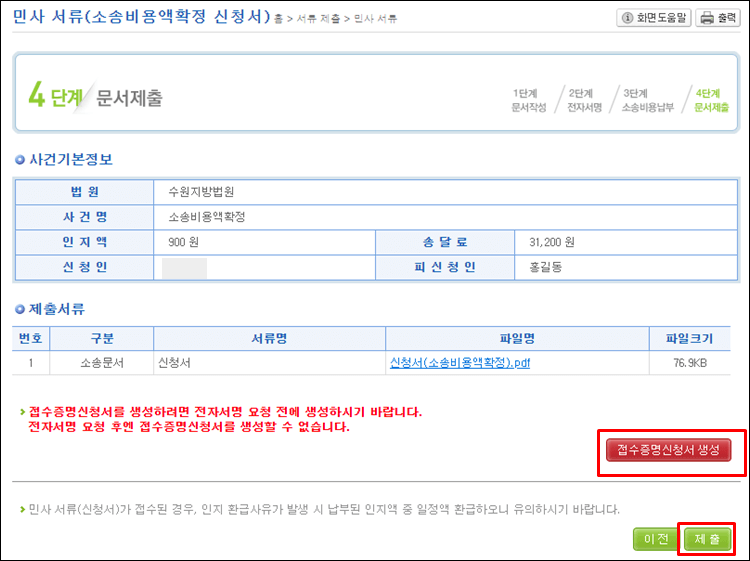Click the 76.9KB file size cell

coord(690,363)
